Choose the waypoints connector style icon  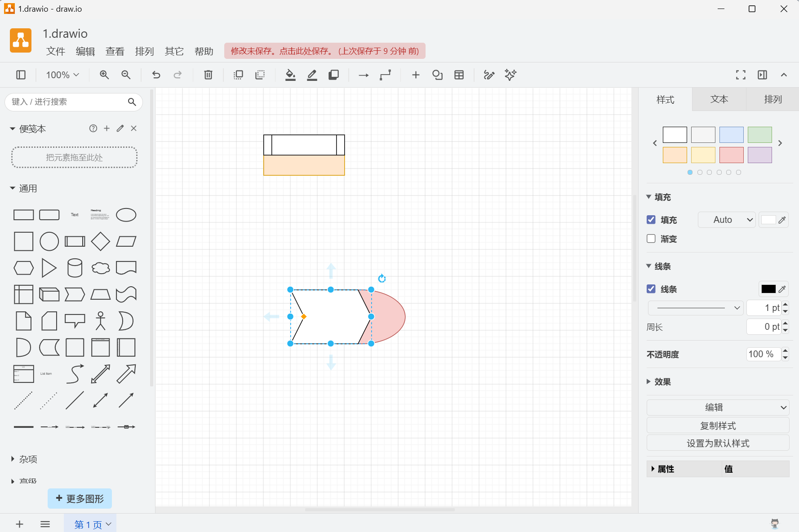pos(385,75)
